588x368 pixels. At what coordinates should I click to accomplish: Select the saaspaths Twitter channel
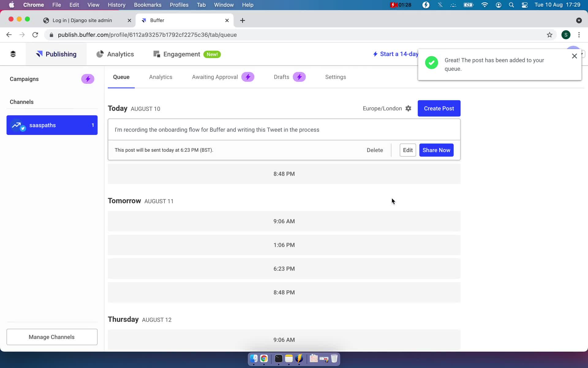(52, 125)
